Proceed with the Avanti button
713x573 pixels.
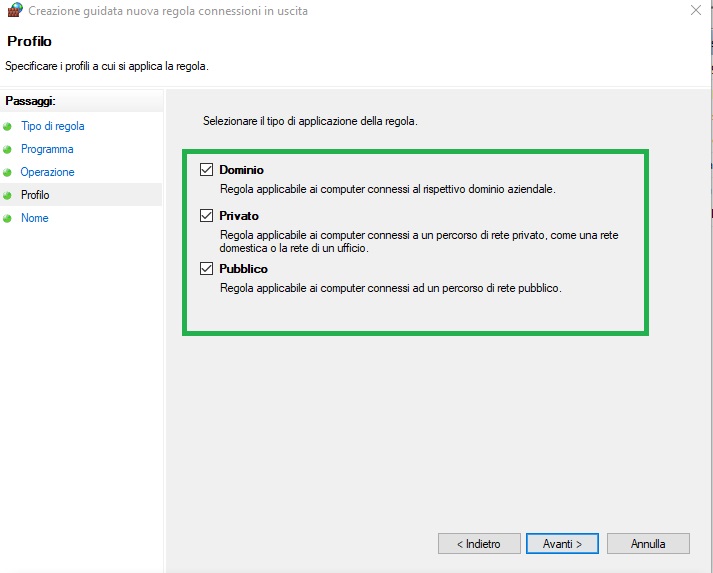coord(562,543)
